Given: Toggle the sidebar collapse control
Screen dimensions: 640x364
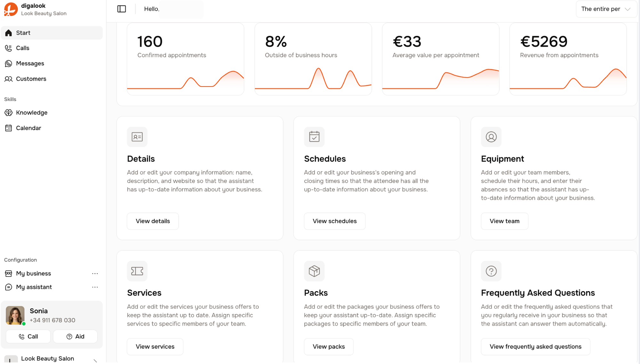Looking at the screenshot, I should pyautogui.click(x=122, y=9).
